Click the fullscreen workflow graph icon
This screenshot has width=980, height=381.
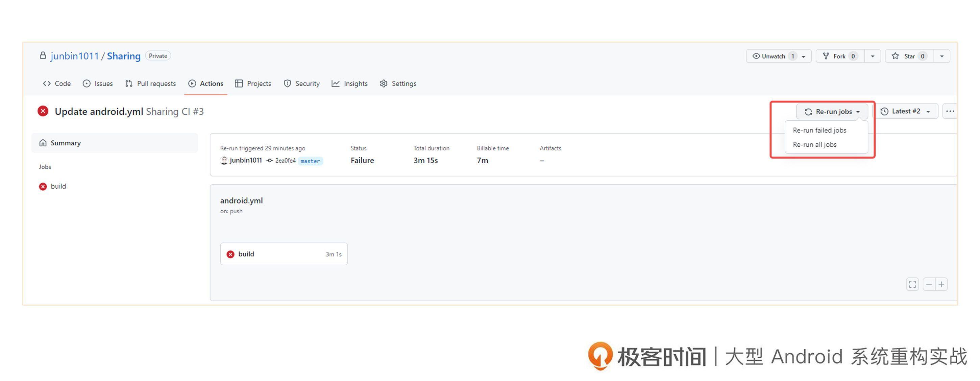(x=912, y=284)
